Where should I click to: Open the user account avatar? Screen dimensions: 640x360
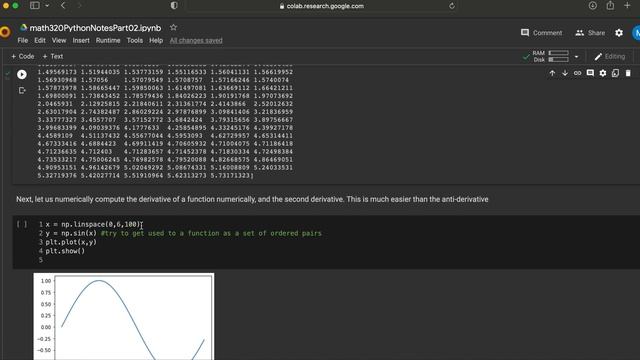tap(636, 33)
